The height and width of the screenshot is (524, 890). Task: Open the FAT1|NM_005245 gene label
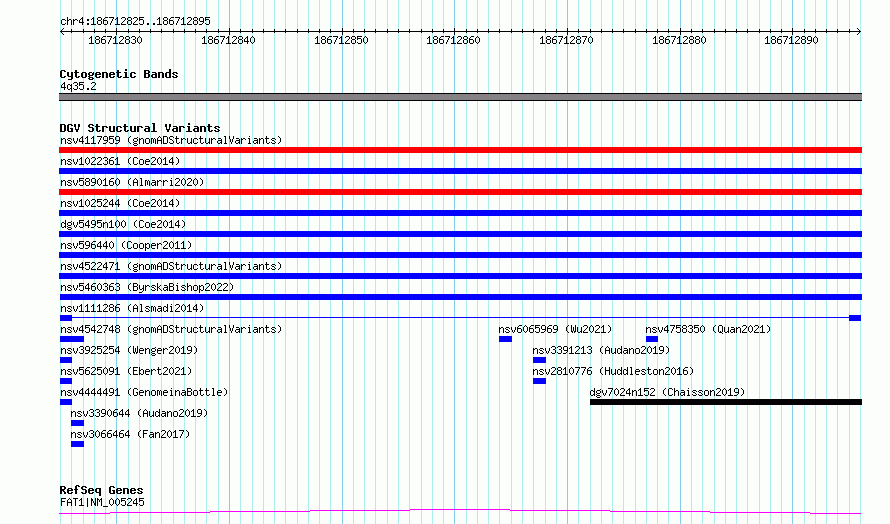click(x=102, y=502)
